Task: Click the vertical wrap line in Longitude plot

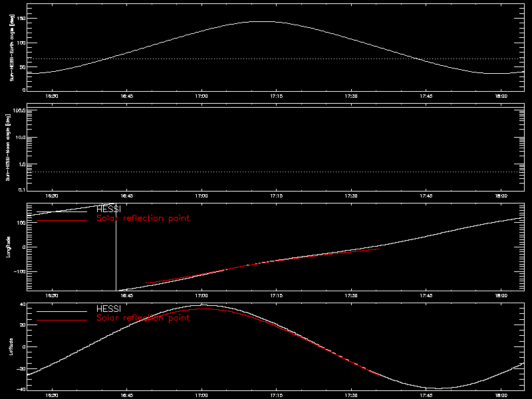Action: (116, 247)
